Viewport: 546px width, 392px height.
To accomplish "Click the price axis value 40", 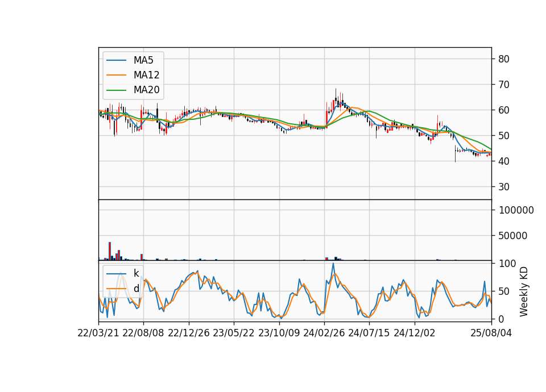I will [503, 161].
